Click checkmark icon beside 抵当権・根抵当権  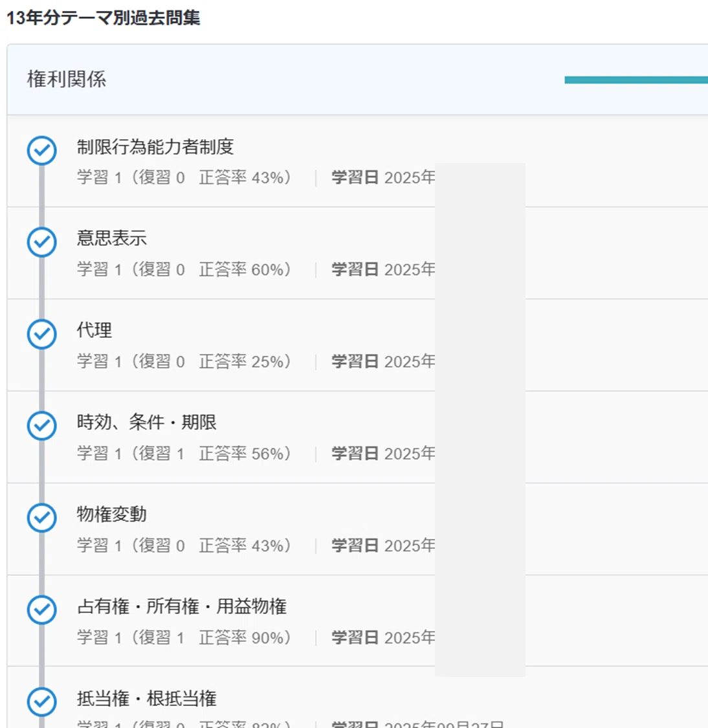click(42, 701)
